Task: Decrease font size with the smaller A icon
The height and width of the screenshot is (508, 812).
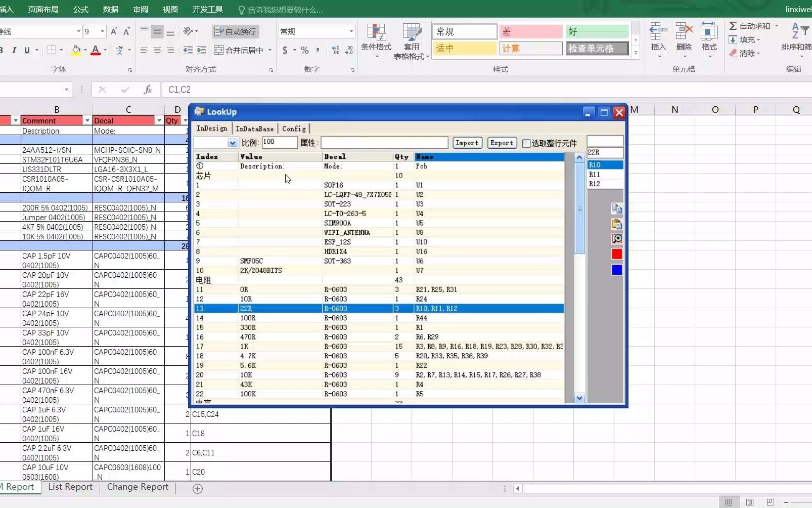Action: click(126, 31)
